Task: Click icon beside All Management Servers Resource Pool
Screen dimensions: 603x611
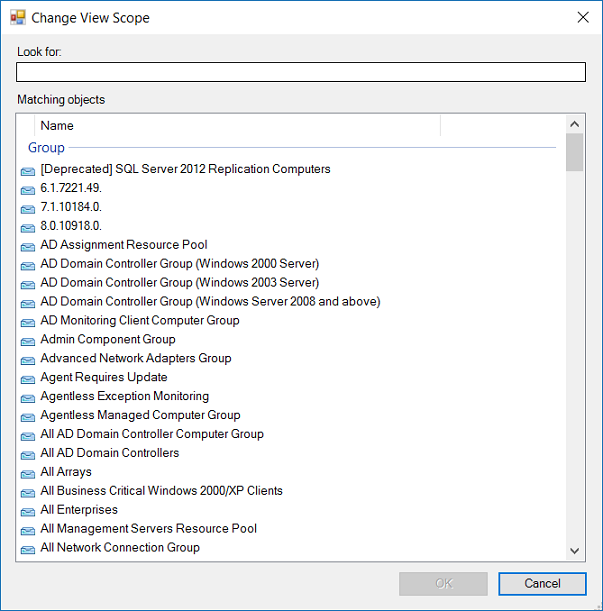Action: [x=28, y=531]
